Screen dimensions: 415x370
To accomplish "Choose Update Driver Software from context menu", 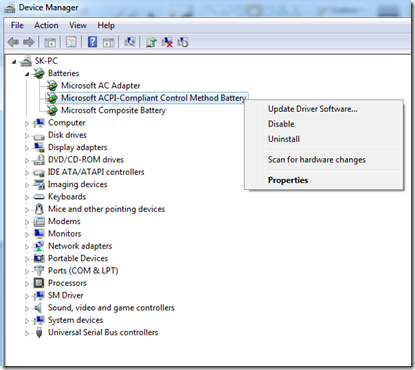I will point(313,109).
